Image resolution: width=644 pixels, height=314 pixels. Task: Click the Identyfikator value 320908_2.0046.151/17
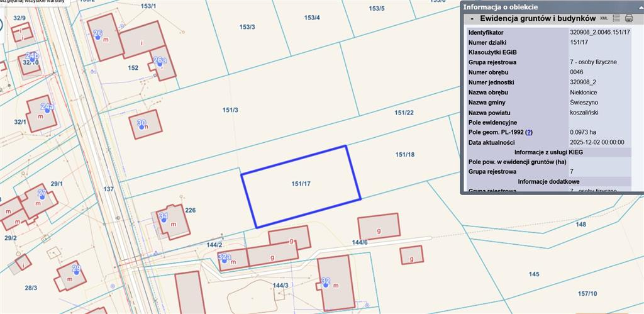click(599, 32)
